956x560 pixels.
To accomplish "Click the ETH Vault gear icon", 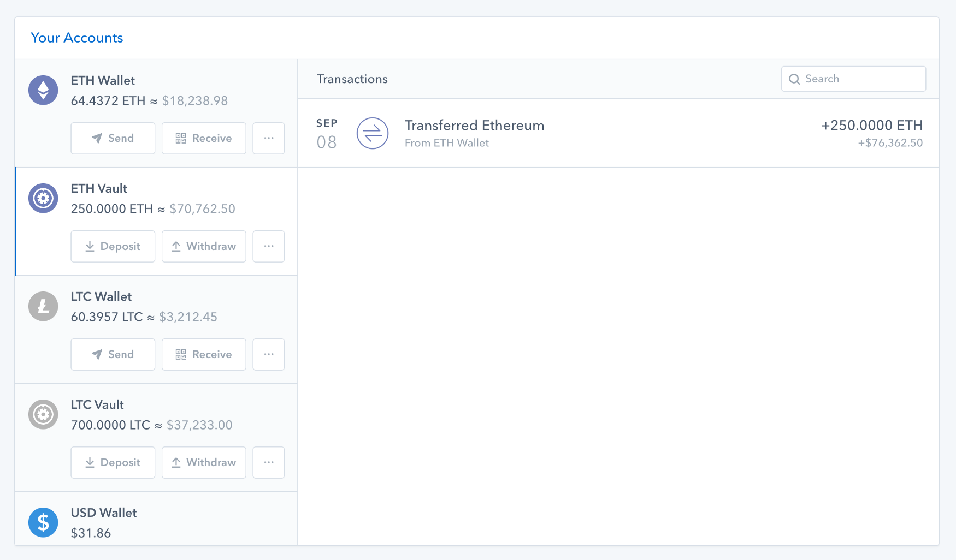I will tap(43, 198).
